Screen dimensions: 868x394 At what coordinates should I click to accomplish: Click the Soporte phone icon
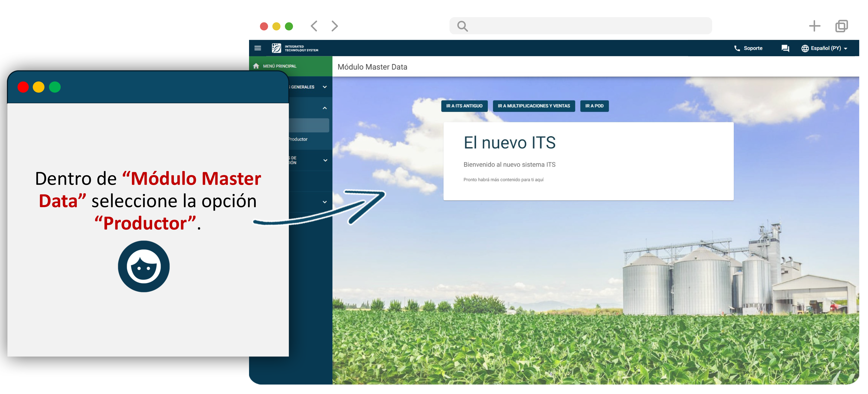coord(737,48)
